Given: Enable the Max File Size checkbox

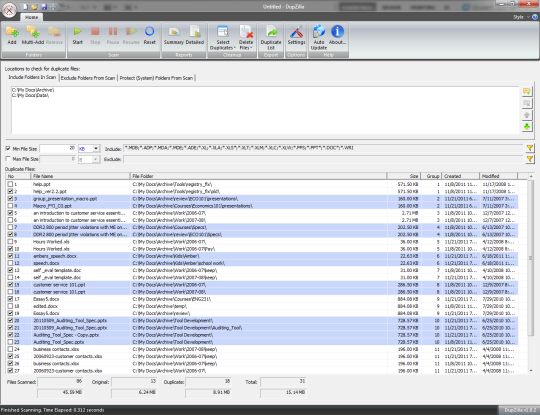Looking at the screenshot, I should click(x=8, y=159).
